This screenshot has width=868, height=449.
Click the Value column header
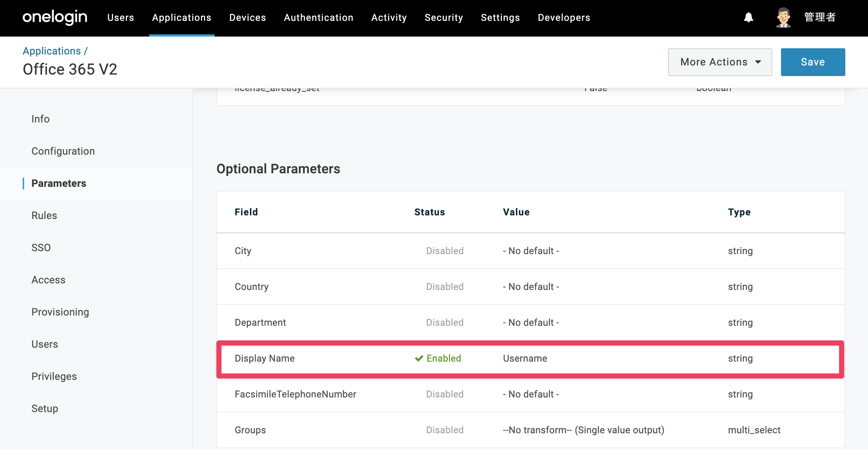click(x=516, y=212)
